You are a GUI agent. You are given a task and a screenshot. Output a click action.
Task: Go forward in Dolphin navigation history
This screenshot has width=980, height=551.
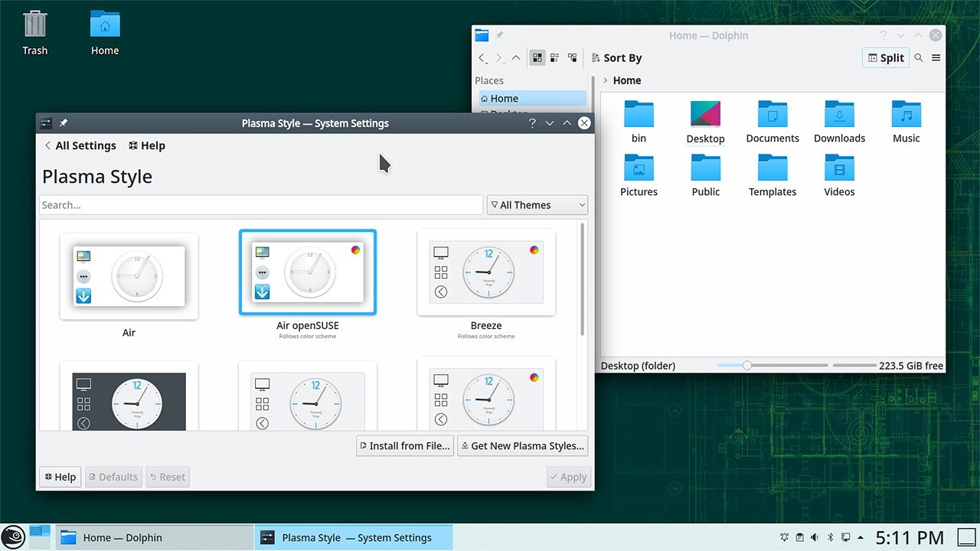coord(499,58)
